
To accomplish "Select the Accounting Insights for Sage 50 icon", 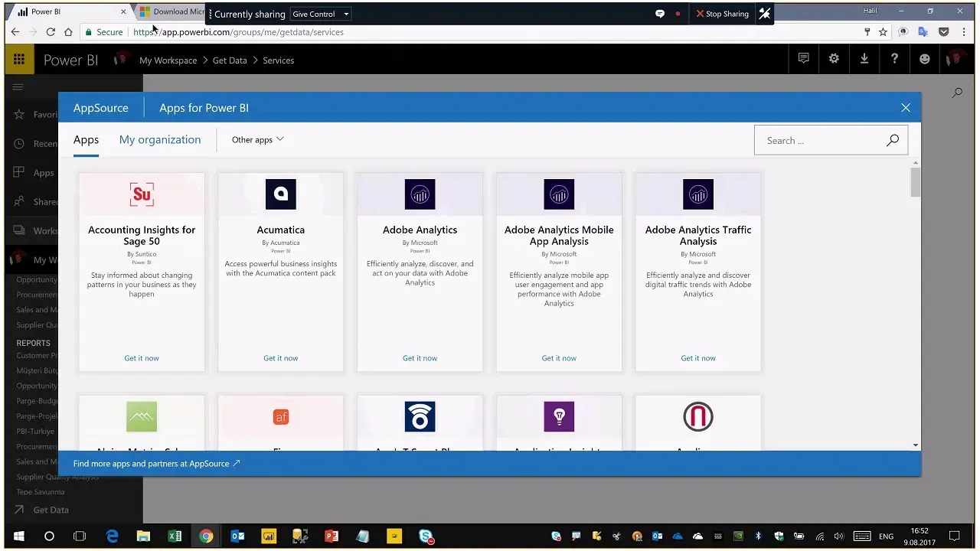I will tap(142, 194).
